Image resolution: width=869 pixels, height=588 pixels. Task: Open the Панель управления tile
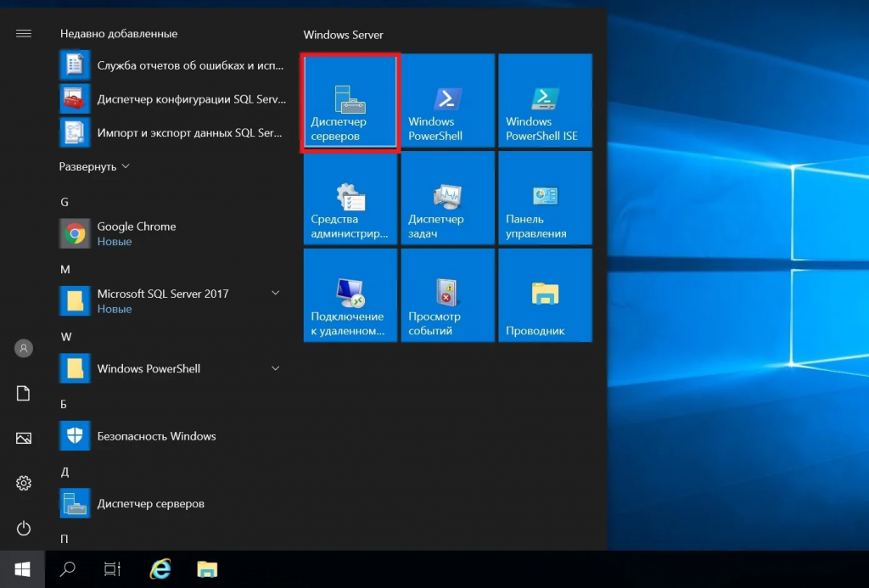click(546, 198)
